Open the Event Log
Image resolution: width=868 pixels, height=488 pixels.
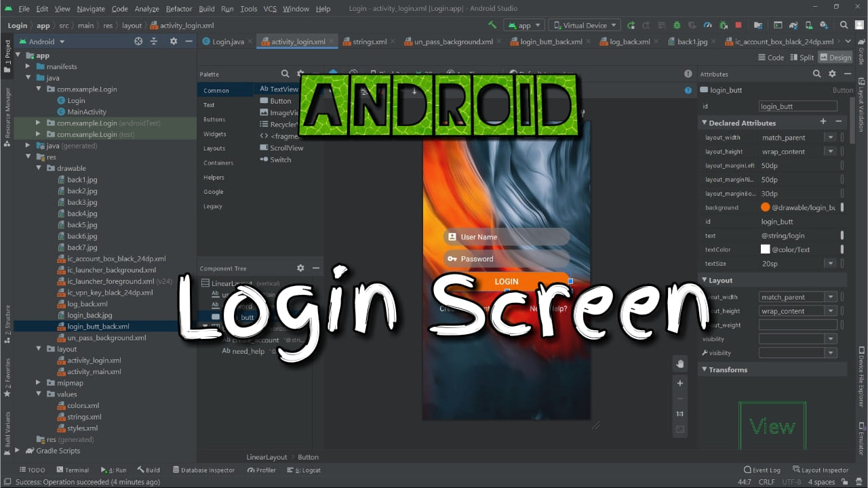(x=762, y=470)
